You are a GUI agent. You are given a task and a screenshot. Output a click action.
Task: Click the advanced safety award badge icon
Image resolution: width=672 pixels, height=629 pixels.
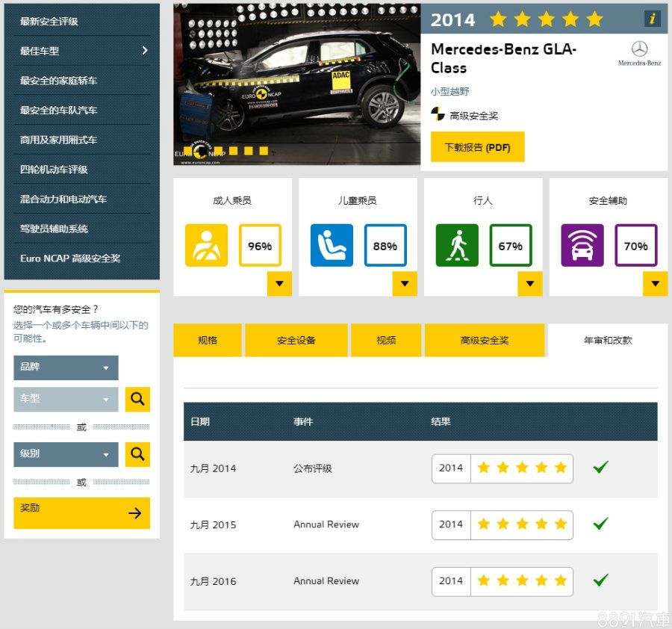point(438,114)
